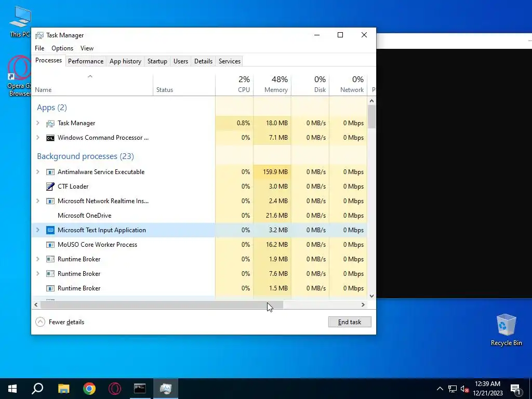Click the MoUSO Core Worker Process icon
This screenshot has height=399, width=532.
pos(50,245)
